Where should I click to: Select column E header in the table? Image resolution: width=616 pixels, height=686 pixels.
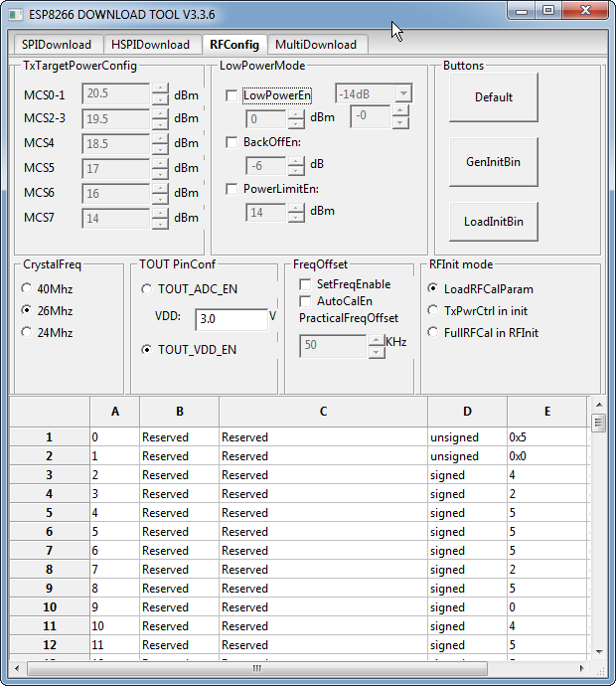click(x=546, y=412)
